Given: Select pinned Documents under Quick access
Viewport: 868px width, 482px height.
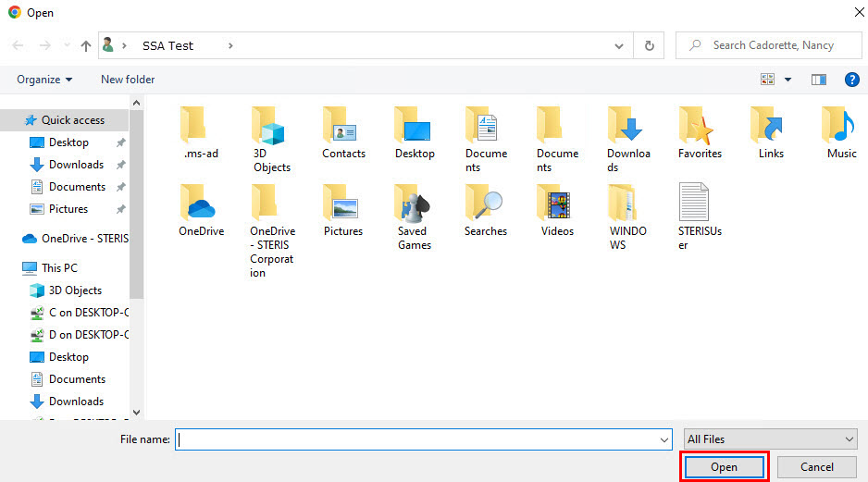Looking at the screenshot, I should pyautogui.click(x=77, y=187).
